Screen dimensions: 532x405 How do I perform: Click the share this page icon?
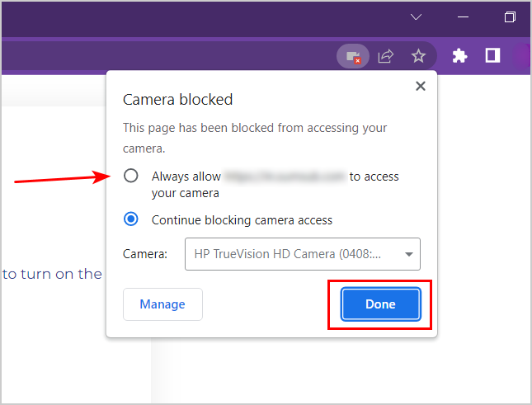[385, 56]
